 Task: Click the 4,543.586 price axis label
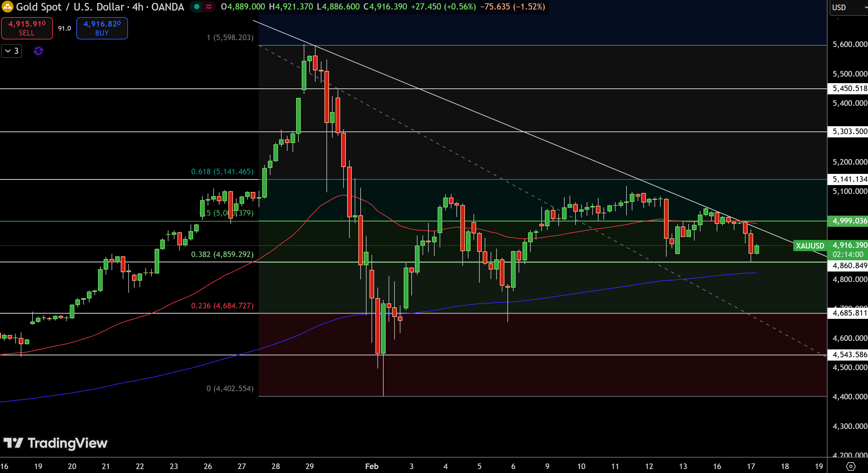pos(848,354)
